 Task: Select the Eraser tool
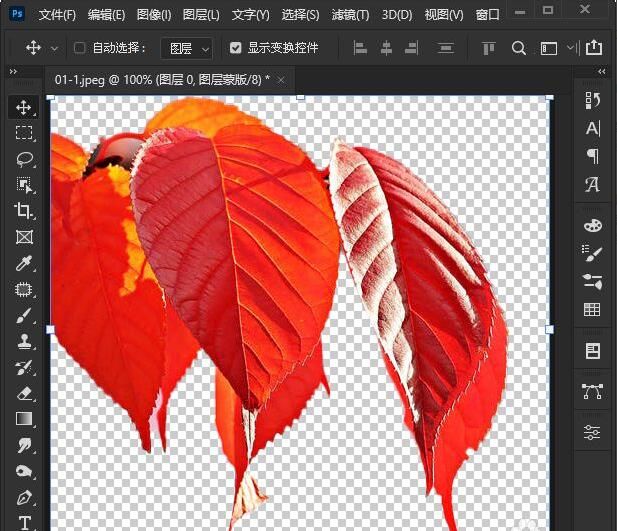[24, 393]
